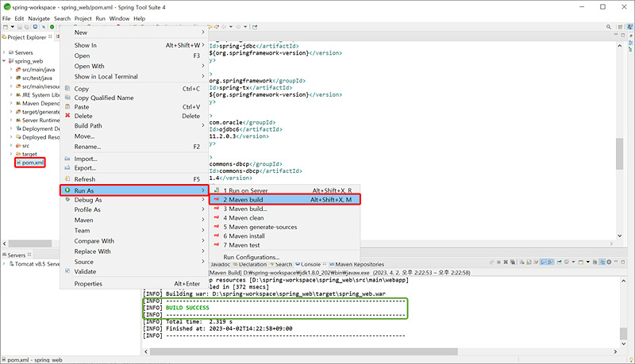Collapse the spring_web project node
Viewport: 635px width, 364px height.
4,61
